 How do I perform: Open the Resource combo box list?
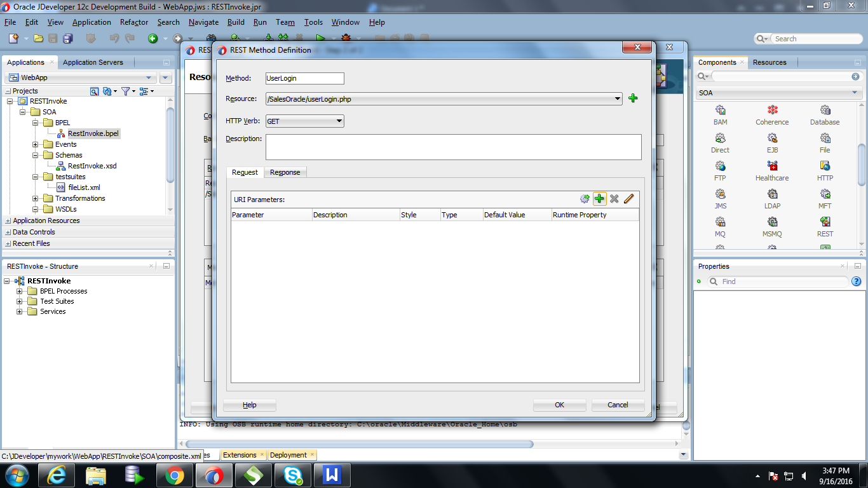617,98
